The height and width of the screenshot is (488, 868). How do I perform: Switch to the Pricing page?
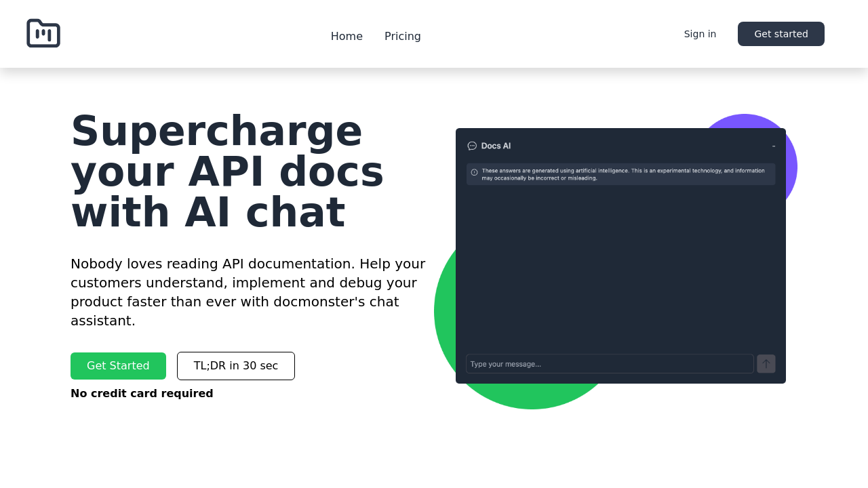tap(403, 35)
